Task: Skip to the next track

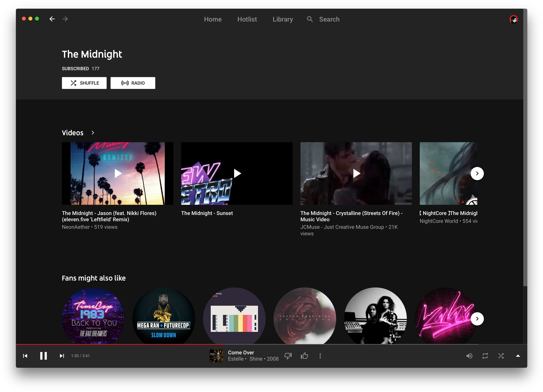Action: [x=62, y=356]
